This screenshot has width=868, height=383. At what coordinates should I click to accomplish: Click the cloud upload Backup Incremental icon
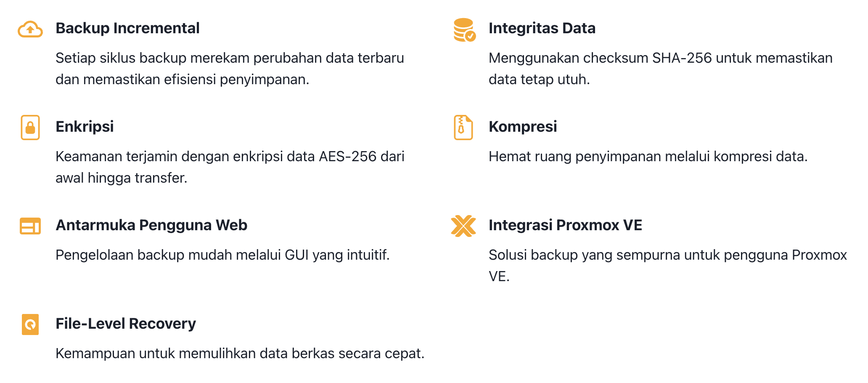coord(30,29)
